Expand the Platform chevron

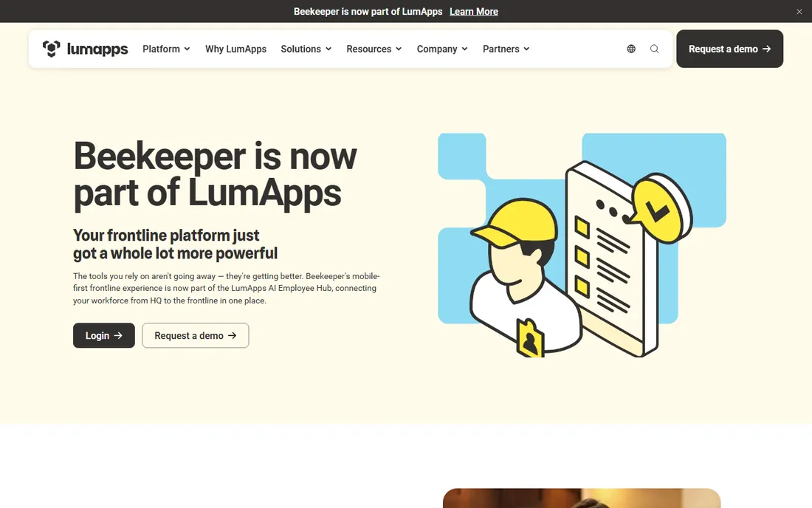click(x=187, y=49)
